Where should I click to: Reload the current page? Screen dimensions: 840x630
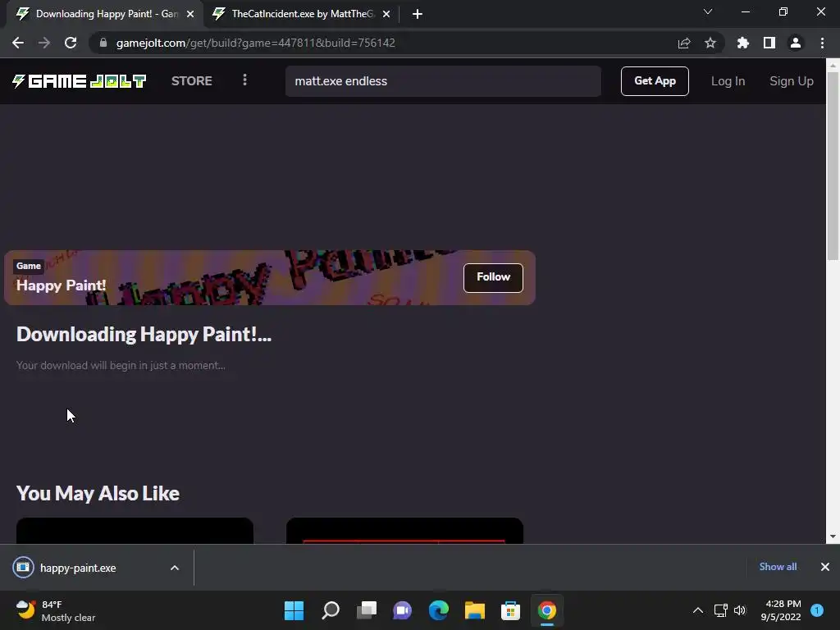tap(71, 43)
